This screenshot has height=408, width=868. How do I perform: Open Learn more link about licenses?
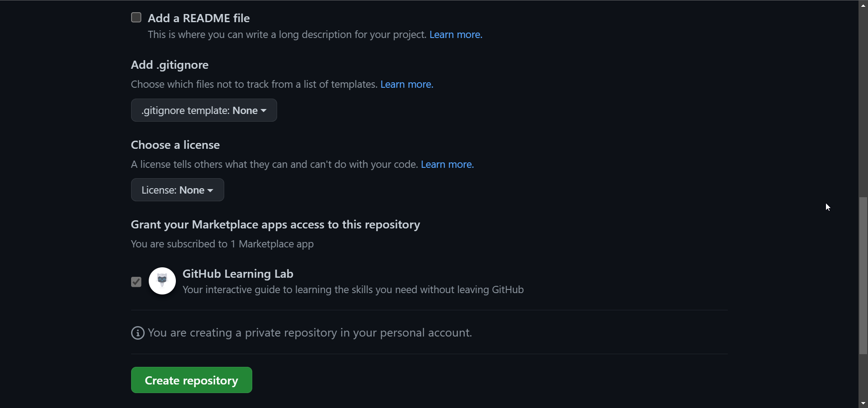(447, 165)
